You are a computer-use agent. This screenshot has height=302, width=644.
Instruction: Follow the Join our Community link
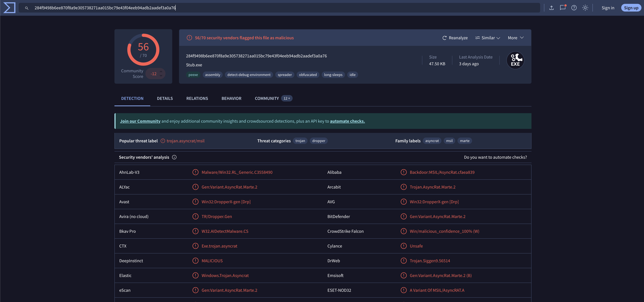140,121
